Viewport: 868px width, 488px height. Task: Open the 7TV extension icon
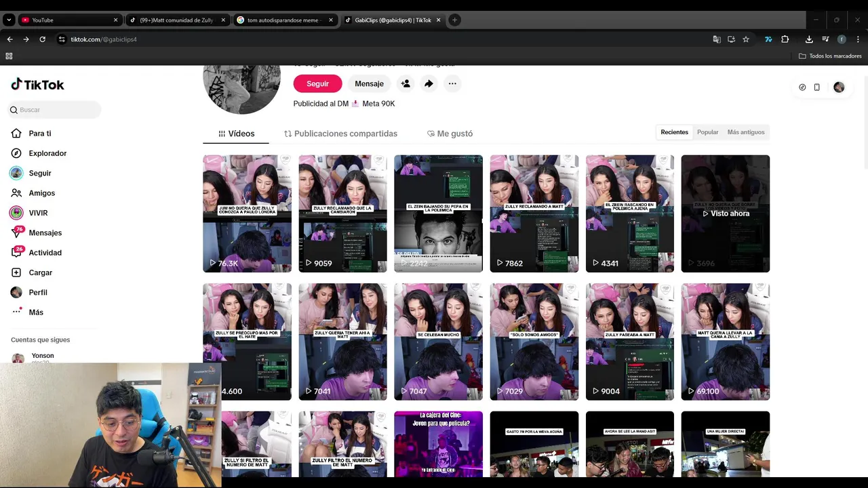[x=768, y=39]
